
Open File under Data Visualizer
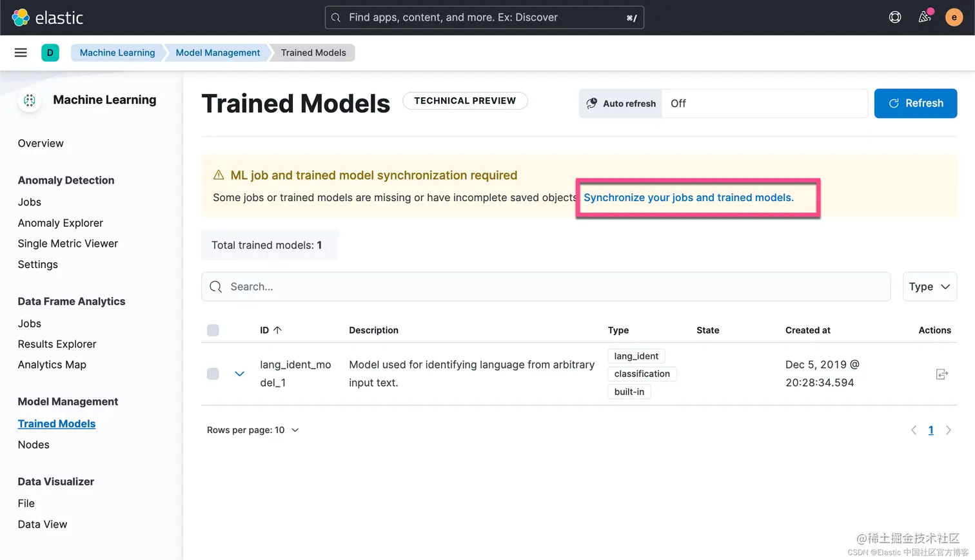click(x=26, y=503)
